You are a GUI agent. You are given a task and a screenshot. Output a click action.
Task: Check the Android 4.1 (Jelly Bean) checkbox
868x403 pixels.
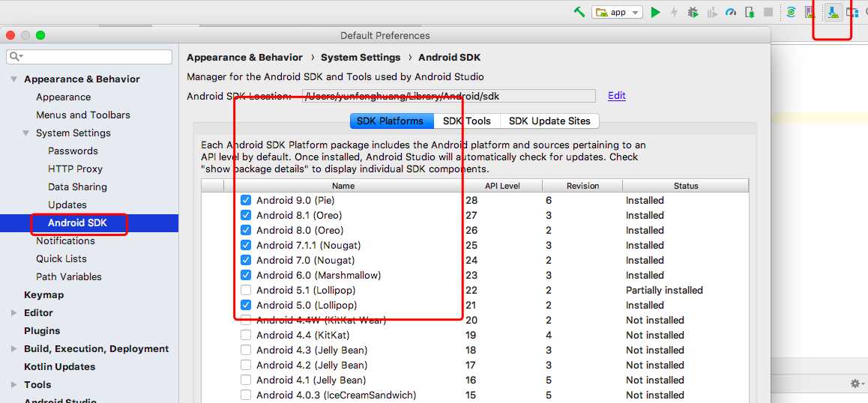click(x=246, y=380)
